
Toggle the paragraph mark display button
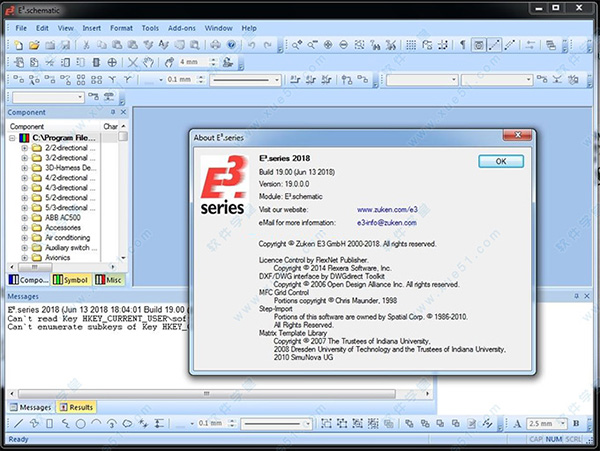tap(462, 45)
